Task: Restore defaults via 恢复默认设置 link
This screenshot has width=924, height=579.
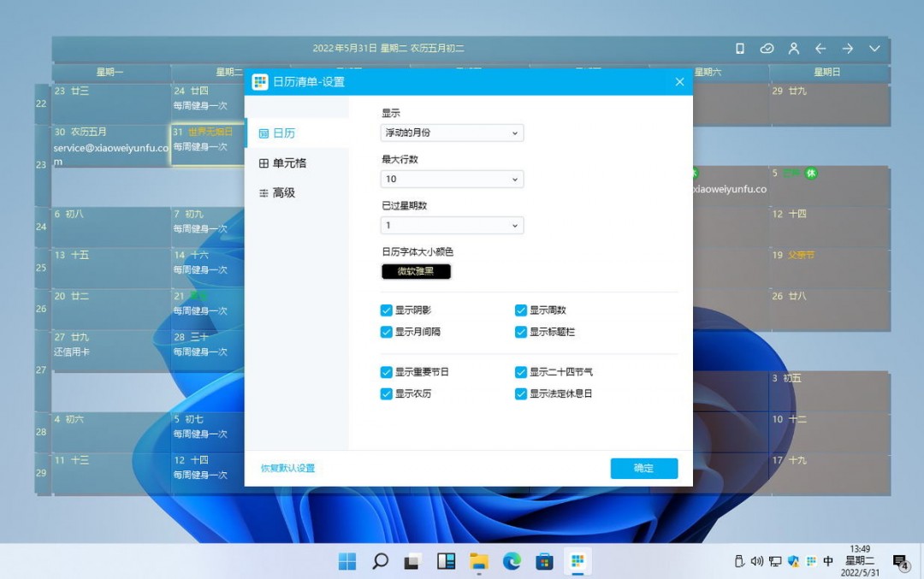Action: (287, 469)
